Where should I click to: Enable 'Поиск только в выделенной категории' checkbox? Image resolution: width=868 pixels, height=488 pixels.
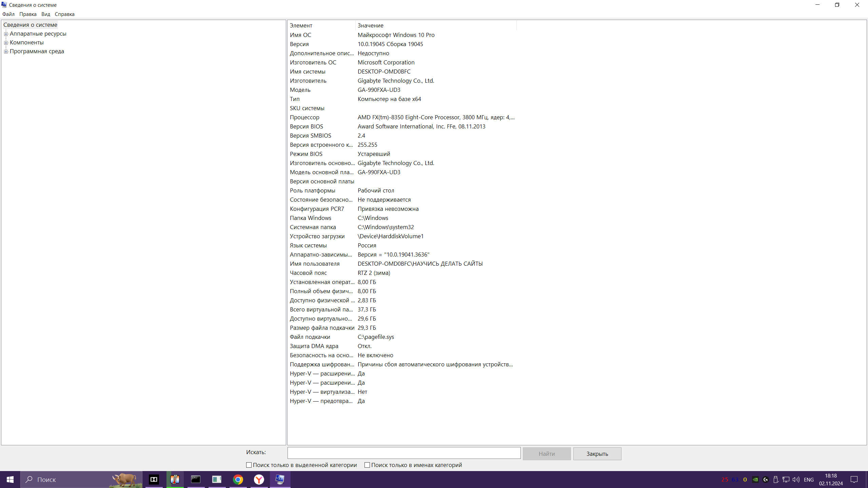(x=249, y=465)
